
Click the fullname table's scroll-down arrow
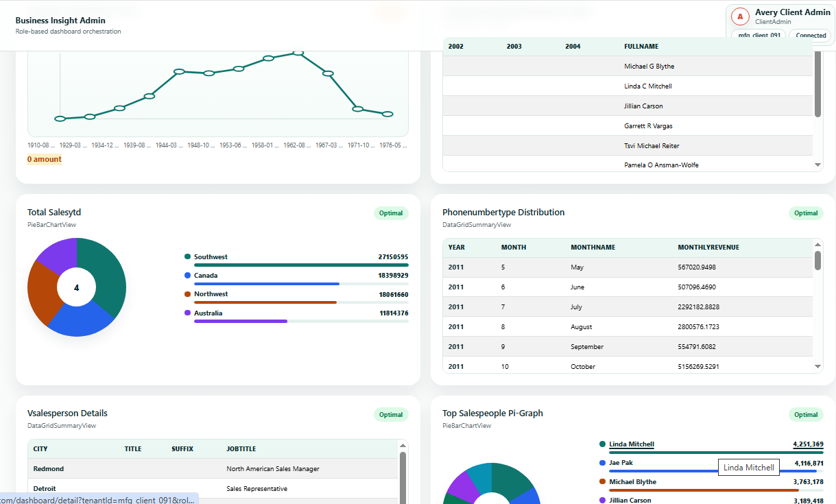coord(817,165)
